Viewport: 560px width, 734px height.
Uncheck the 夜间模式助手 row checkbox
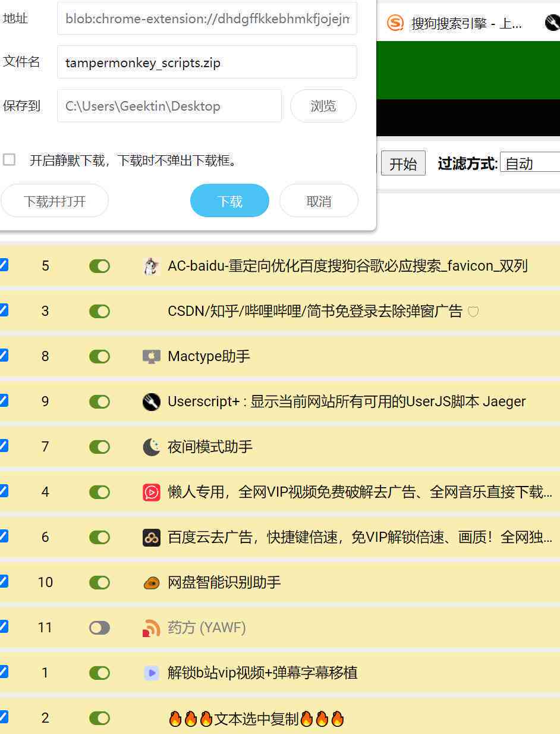pyautogui.click(x=3, y=446)
